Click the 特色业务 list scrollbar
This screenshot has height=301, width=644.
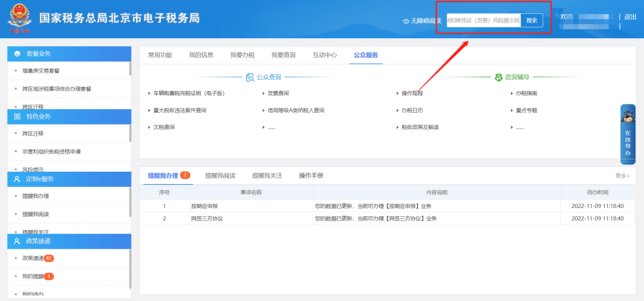(x=130, y=133)
